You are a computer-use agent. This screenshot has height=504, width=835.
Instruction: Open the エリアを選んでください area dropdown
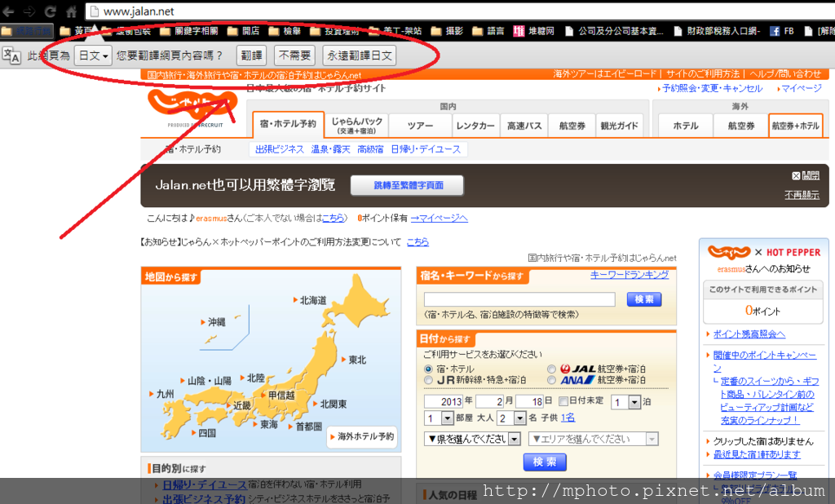[x=594, y=439]
